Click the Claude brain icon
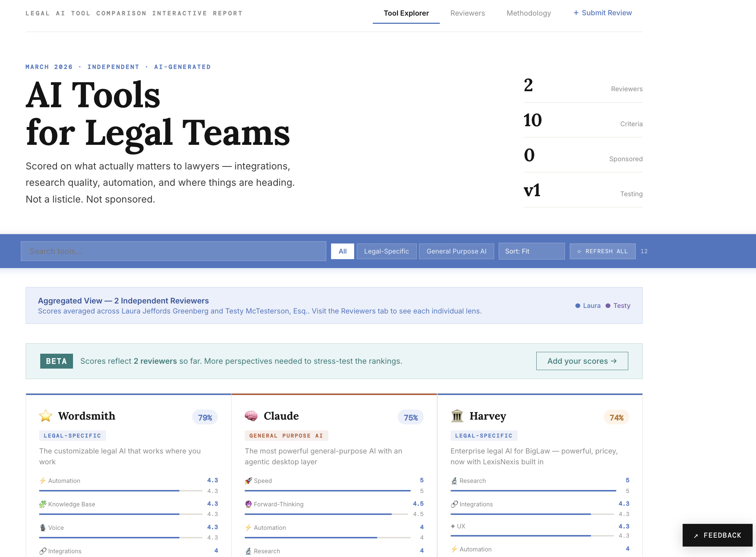The width and height of the screenshot is (756, 557). [251, 416]
